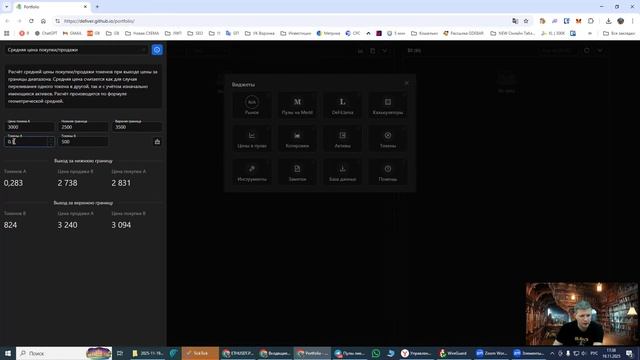Image resolution: width=640 pixels, height=360 pixels.
Task: Open the apps grid icon in bookmarks bar
Action: [7, 33]
